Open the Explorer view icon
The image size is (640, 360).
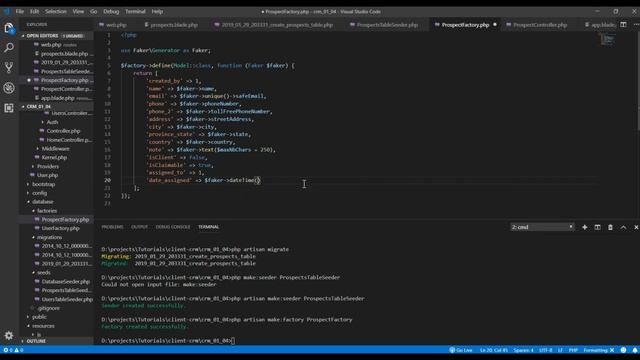tap(9, 28)
